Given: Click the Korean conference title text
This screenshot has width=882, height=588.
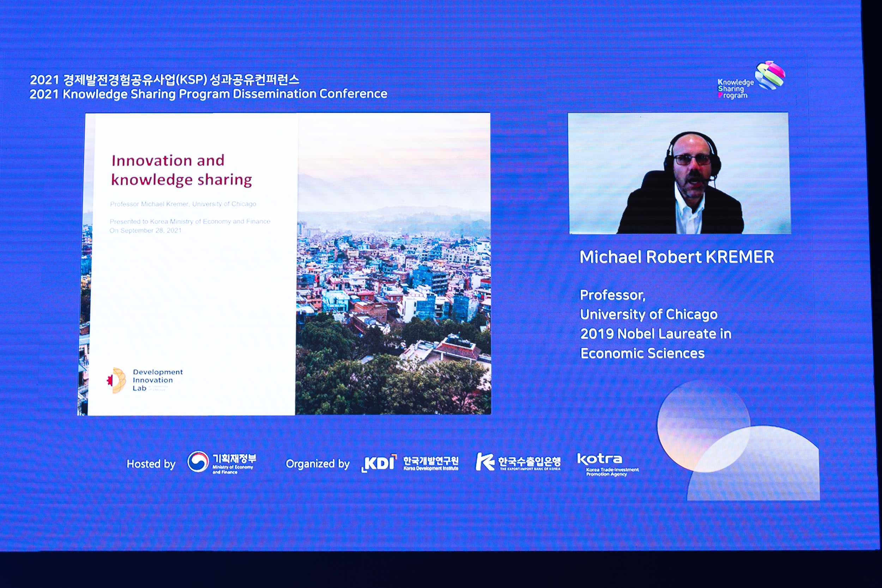Looking at the screenshot, I should (164, 79).
